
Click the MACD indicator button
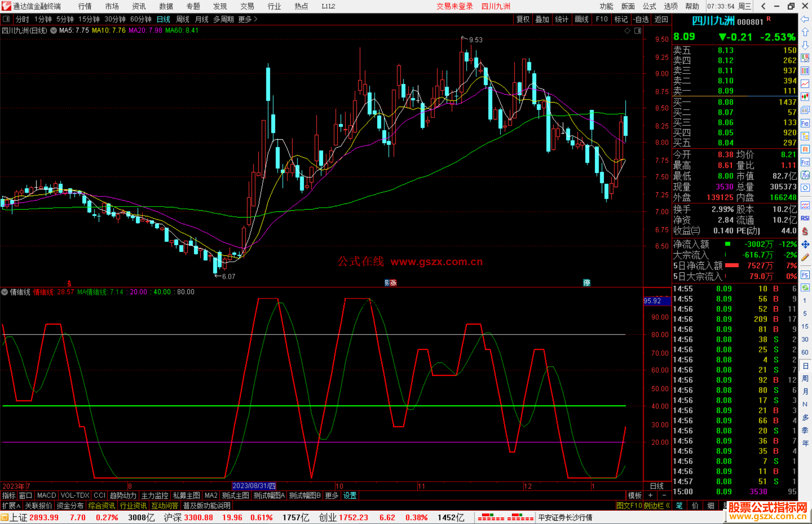(46, 495)
